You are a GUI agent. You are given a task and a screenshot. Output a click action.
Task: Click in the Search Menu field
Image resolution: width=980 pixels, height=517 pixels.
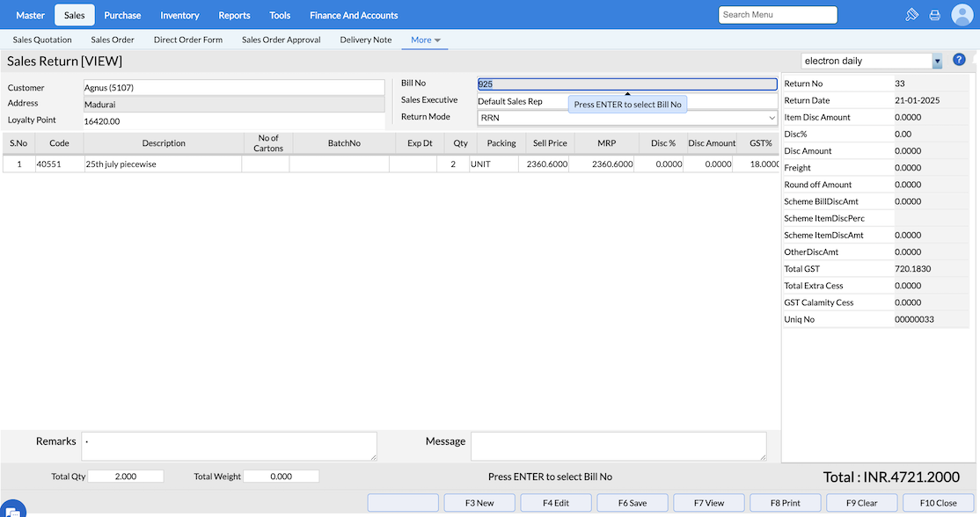(x=778, y=15)
